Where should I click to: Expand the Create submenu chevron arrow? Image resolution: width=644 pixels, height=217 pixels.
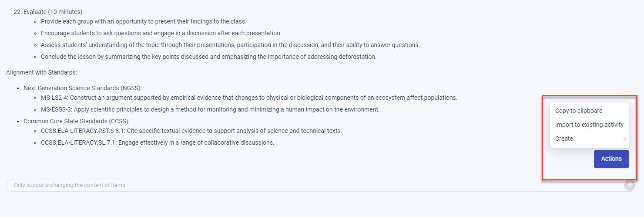click(624, 139)
